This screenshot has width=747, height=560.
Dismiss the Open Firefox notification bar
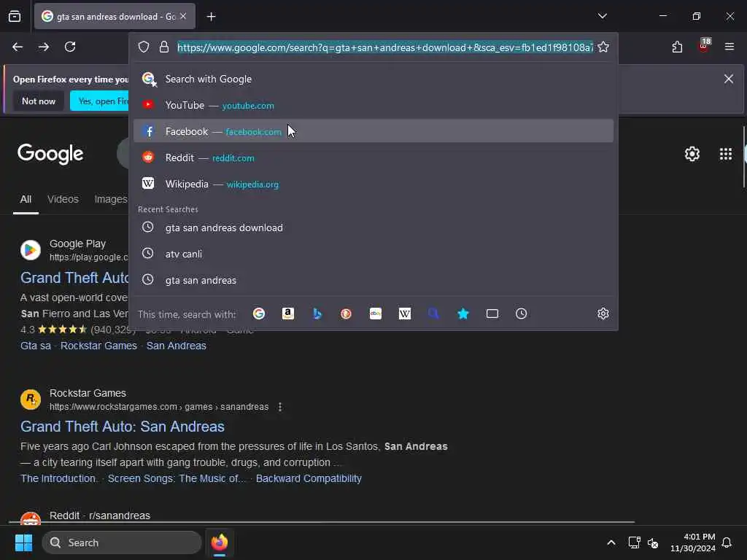(729, 79)
